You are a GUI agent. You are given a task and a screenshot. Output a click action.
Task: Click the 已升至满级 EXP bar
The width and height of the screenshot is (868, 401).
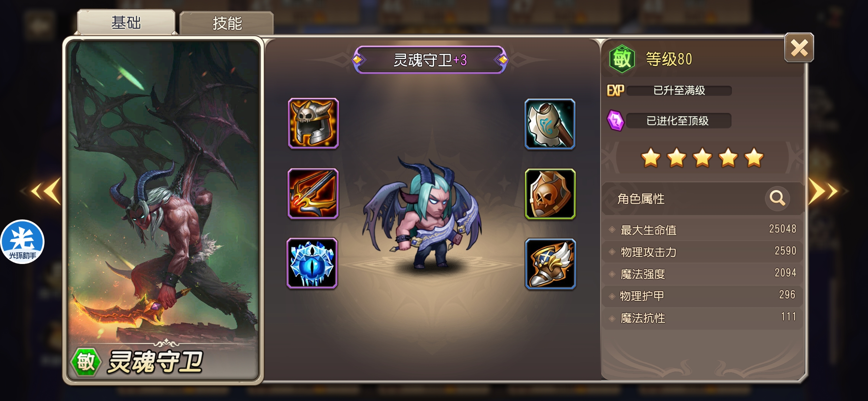(x=679, y=91)
